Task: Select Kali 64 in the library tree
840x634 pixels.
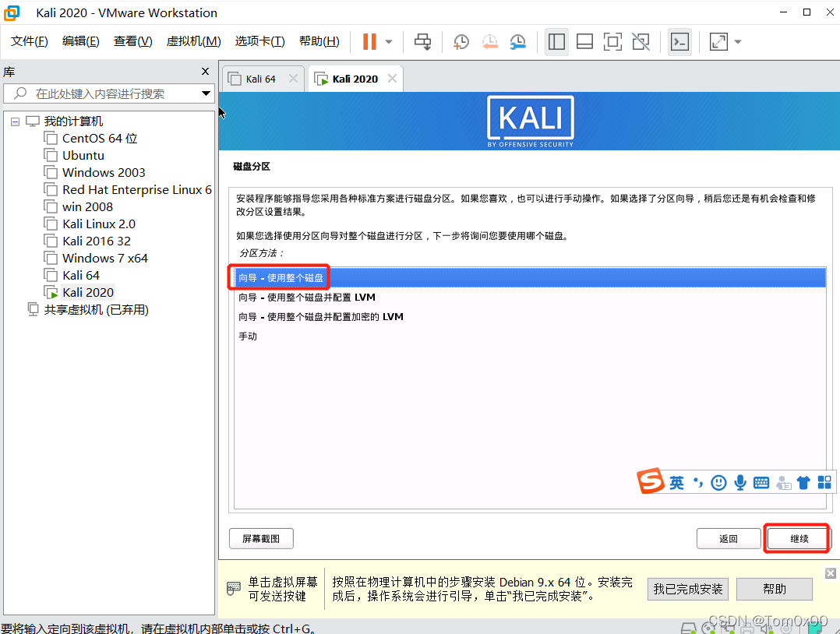Action: [81, 276]
